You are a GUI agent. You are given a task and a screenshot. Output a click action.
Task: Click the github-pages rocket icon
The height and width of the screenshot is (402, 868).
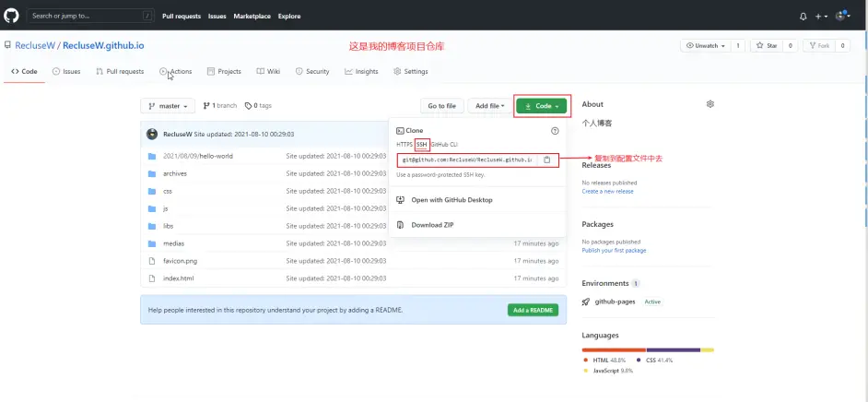(586, 301)
